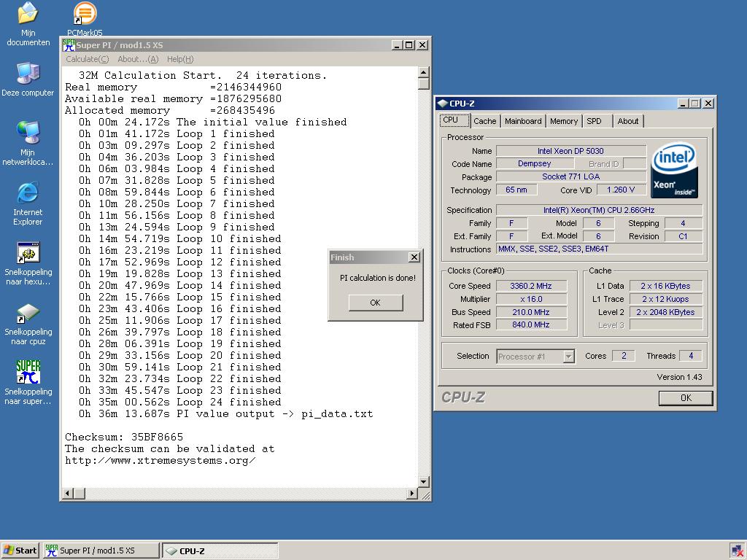Click Bus Speed value 210.0 MHz

pos(531,312)
